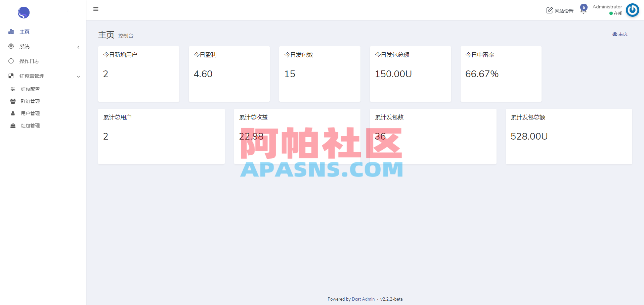Collapse the 红包雷管理 submenu chevron
The image size is (644, 305).
click(x=78, y=77)
